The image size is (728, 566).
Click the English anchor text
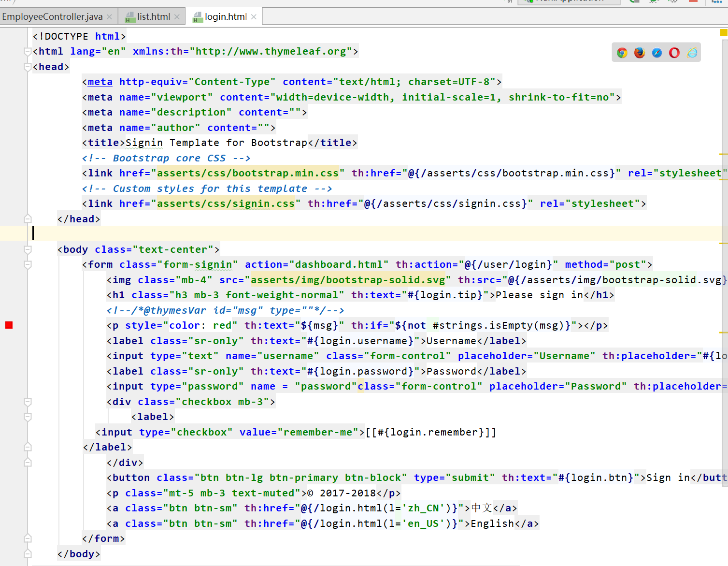click(493, 523)
